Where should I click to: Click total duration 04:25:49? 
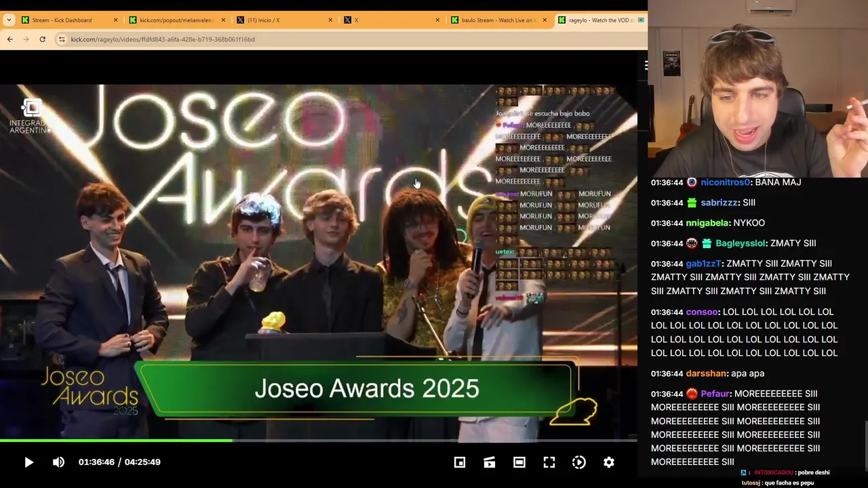142,462
